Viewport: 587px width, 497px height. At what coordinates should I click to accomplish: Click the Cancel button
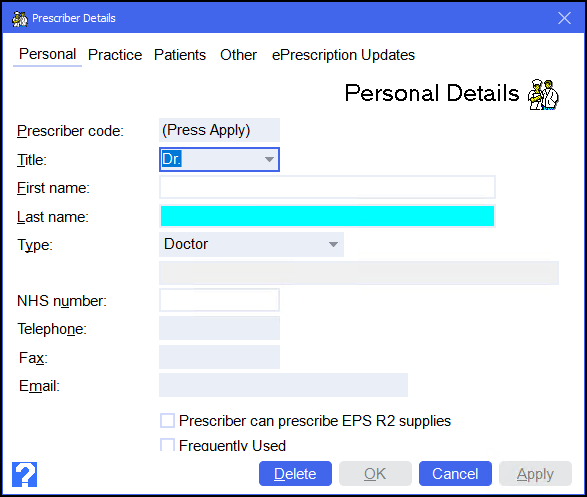click(x=455, y=474)
